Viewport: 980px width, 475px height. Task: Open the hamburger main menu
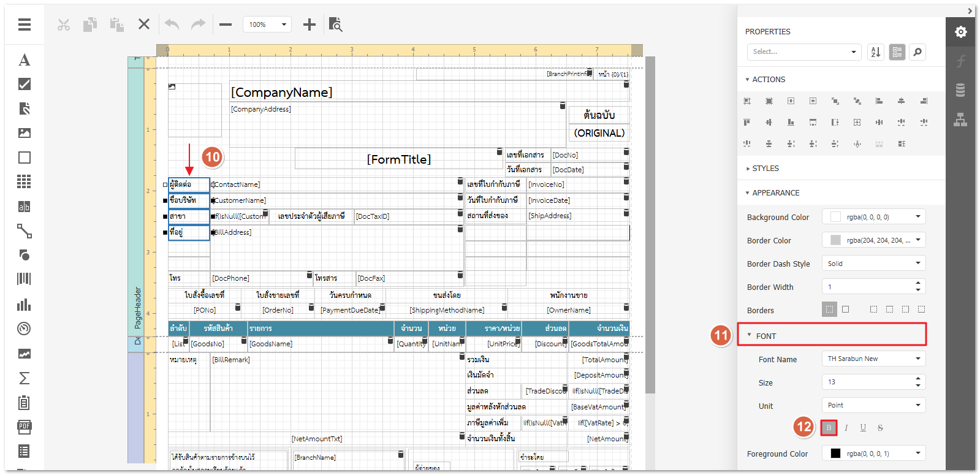(x=25, y=25)
